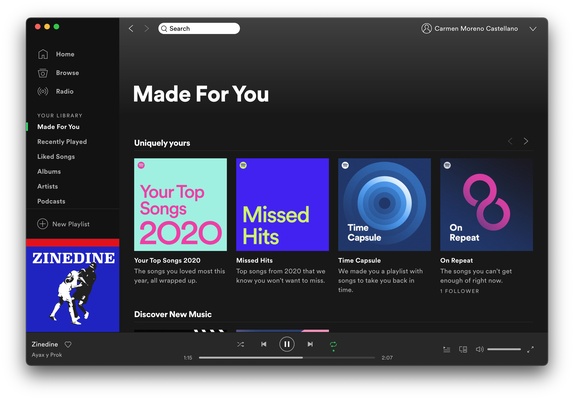Viewport: 574px width, 400px height.
Task: Click the Zinedine track title
Action: point(45,344)
